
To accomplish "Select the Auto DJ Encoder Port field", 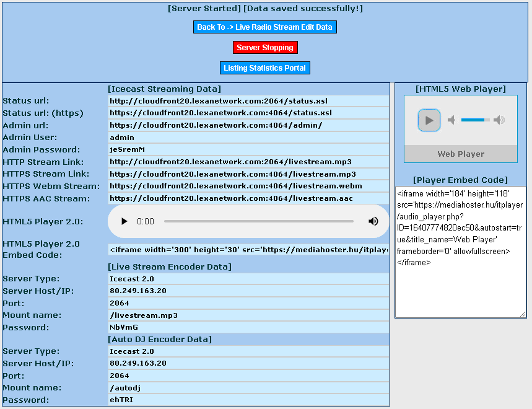I will pos(248,376).
